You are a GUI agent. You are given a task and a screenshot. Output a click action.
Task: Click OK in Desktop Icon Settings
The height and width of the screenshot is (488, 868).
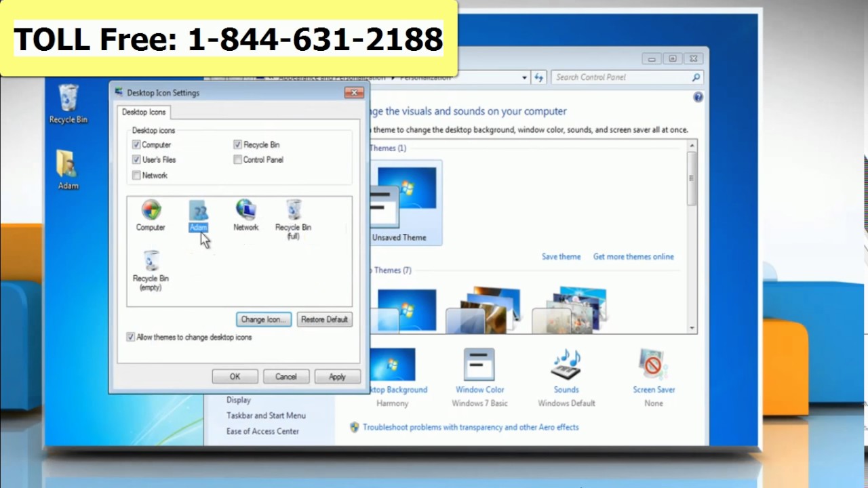[x=235, y=377]
